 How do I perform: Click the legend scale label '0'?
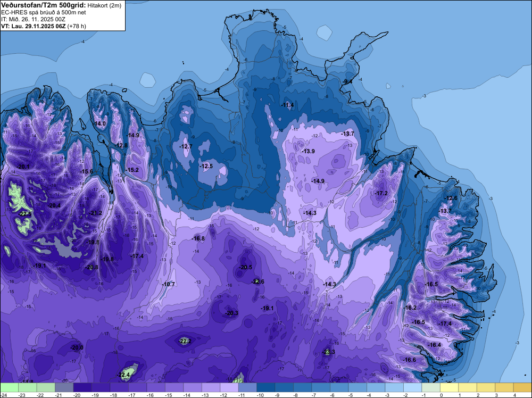pyautogui.click(x=442, y=395)
